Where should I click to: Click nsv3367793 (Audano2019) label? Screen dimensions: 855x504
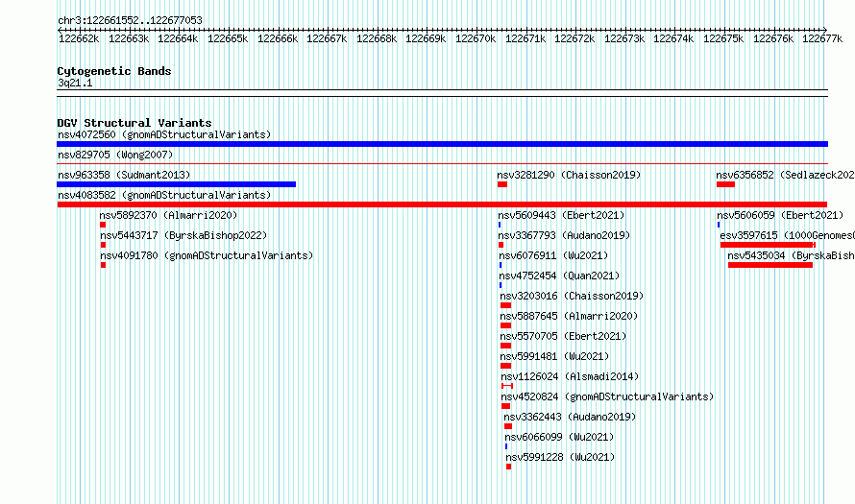pos(564,235)
